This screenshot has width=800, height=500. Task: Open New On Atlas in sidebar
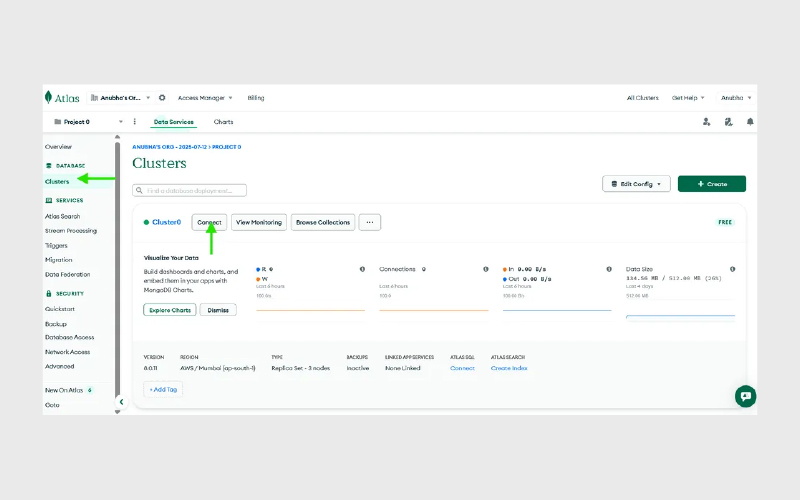pos(64,390)
